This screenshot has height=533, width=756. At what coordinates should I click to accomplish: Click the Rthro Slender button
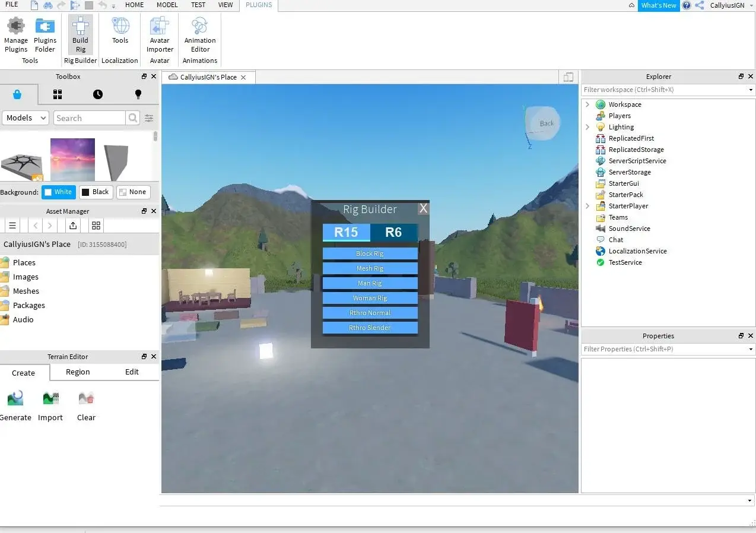[370, 328]
